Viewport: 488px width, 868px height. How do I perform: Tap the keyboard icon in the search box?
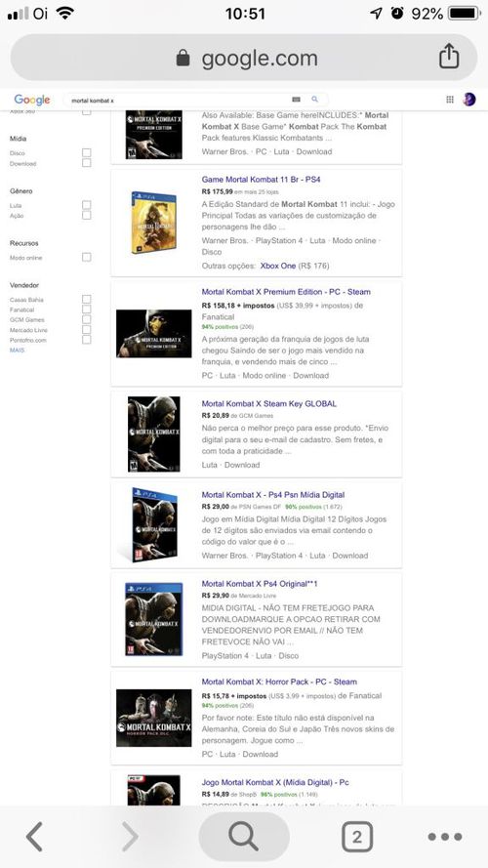point(296,100)
